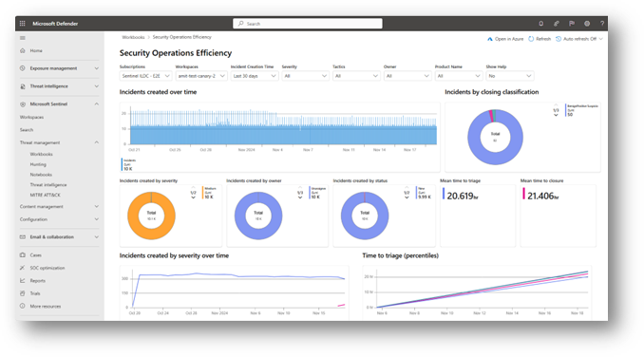Open the Show Help dropdown
This screenshot has height=357, width=644.
(x=509, y=76)
